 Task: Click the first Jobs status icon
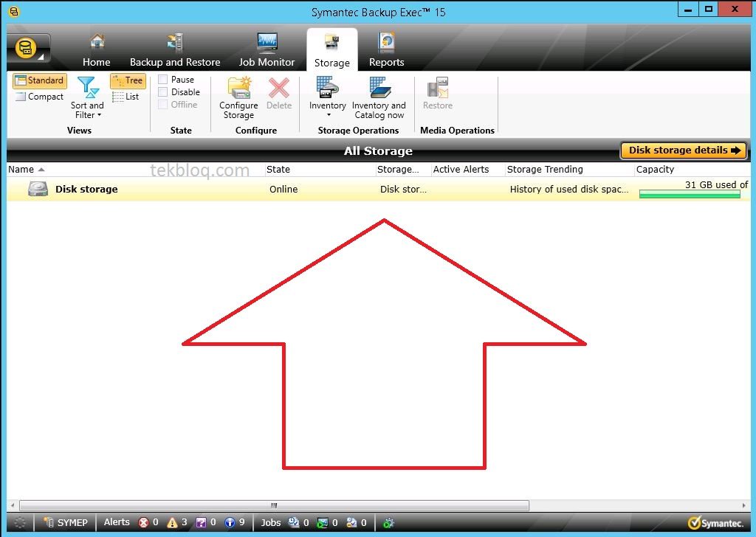tap(294, 522)
